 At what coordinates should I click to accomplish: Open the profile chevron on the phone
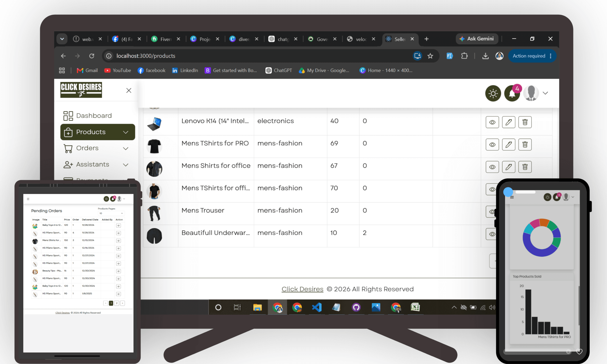point(573,197)
